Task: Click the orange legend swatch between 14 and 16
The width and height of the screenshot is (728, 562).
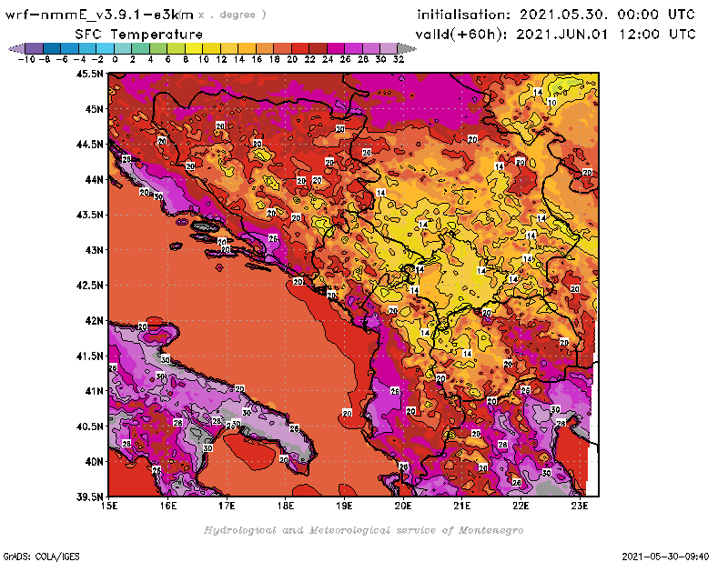Action: 247,48
